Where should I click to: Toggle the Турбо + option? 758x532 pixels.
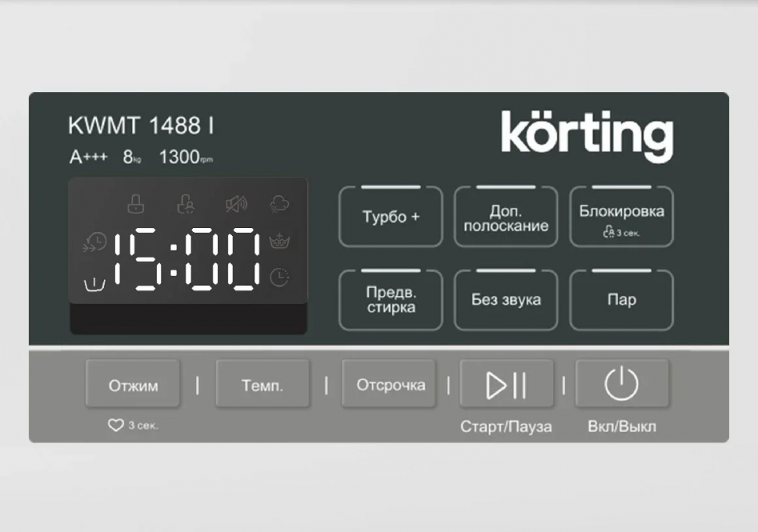pos(391,217)
